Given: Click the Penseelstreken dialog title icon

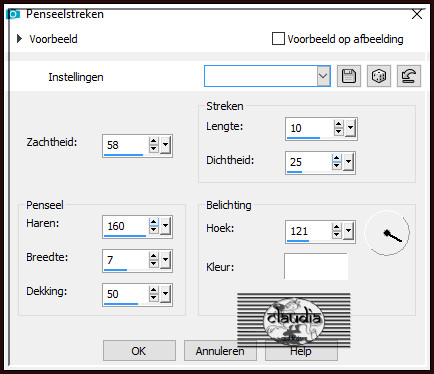Looking at the screenshot, I should point(14,14).
